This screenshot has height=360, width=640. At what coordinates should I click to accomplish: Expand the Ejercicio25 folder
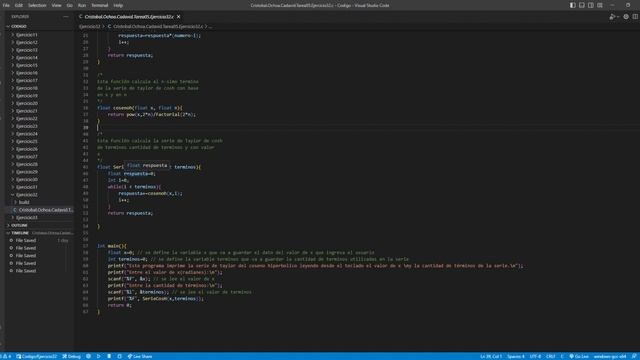click(39, 141)
